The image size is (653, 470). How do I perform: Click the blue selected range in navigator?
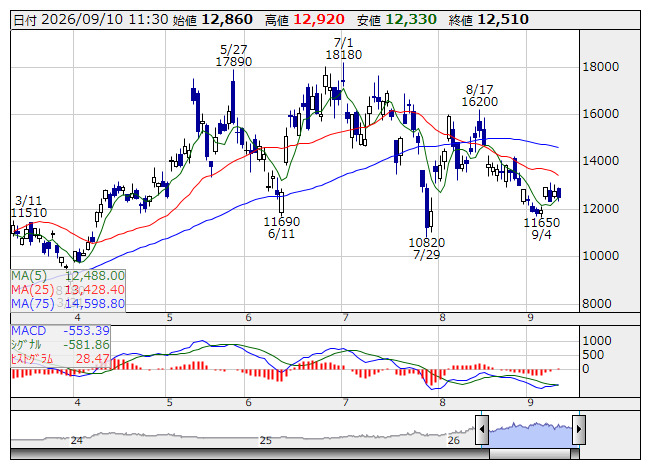point(531,435)
